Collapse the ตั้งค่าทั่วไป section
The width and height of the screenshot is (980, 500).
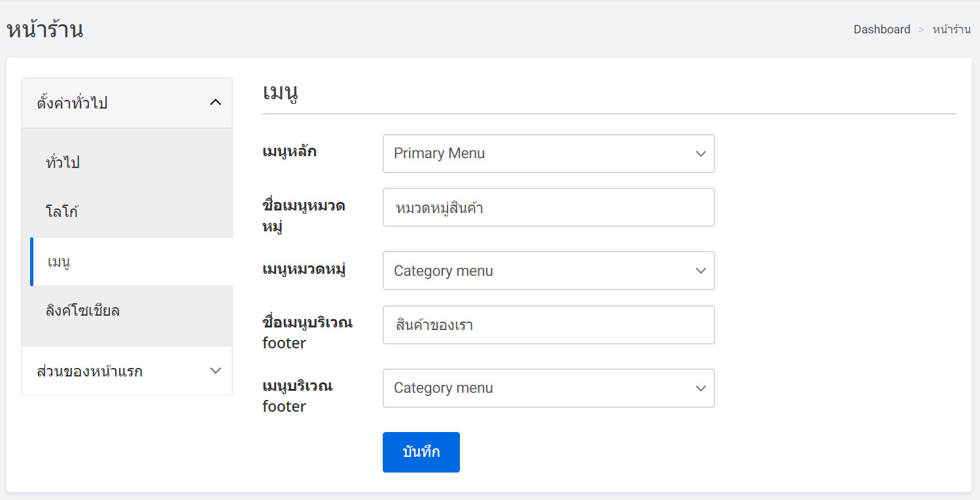click(127, 103)
